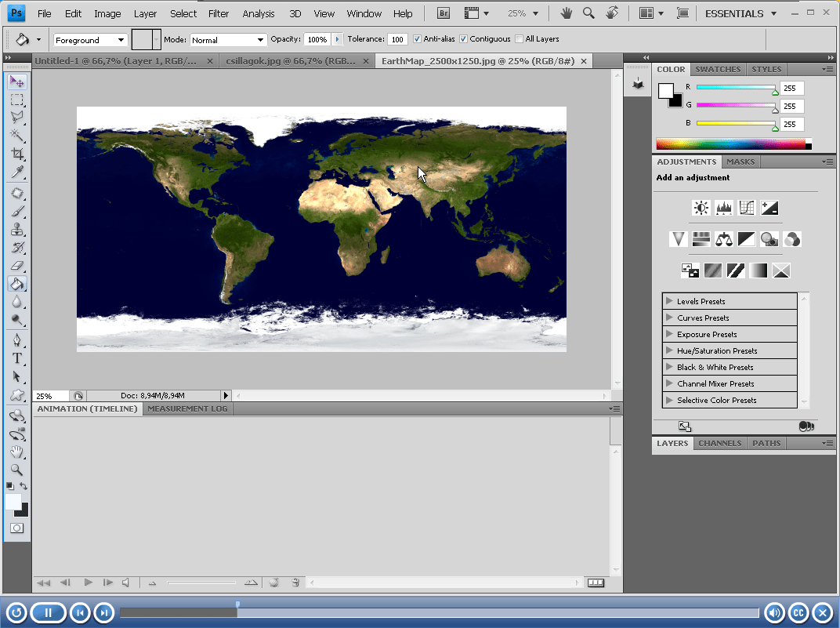This screenshot has height=628, width=840.
Task: Select the Crop tool
Action: pos(16,154)
